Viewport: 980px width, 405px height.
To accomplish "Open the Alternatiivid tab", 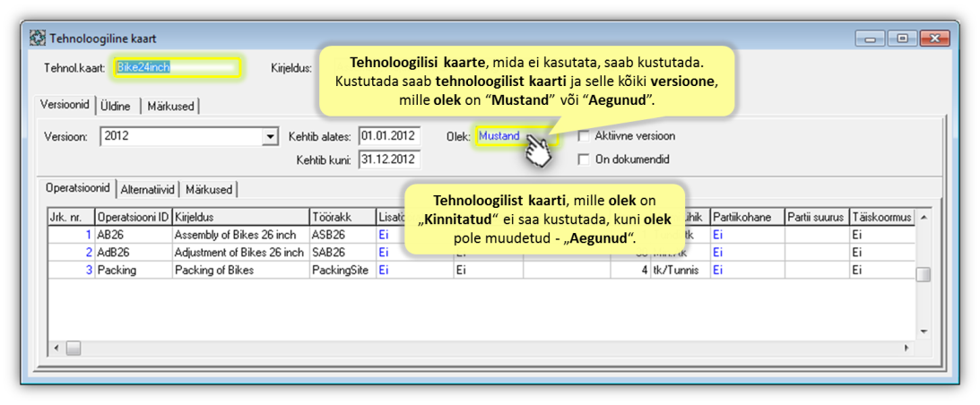I will [x=149, y=189].
